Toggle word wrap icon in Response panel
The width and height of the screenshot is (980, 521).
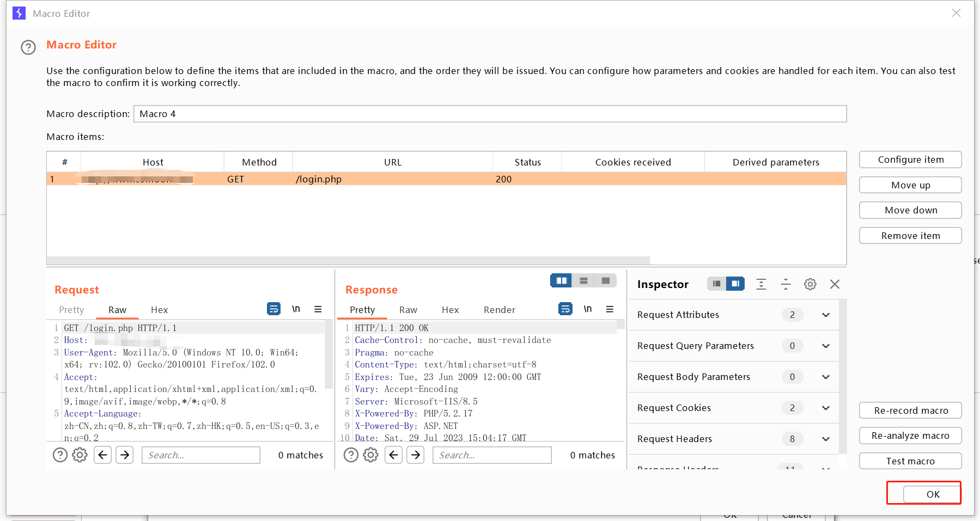[565, 309]
